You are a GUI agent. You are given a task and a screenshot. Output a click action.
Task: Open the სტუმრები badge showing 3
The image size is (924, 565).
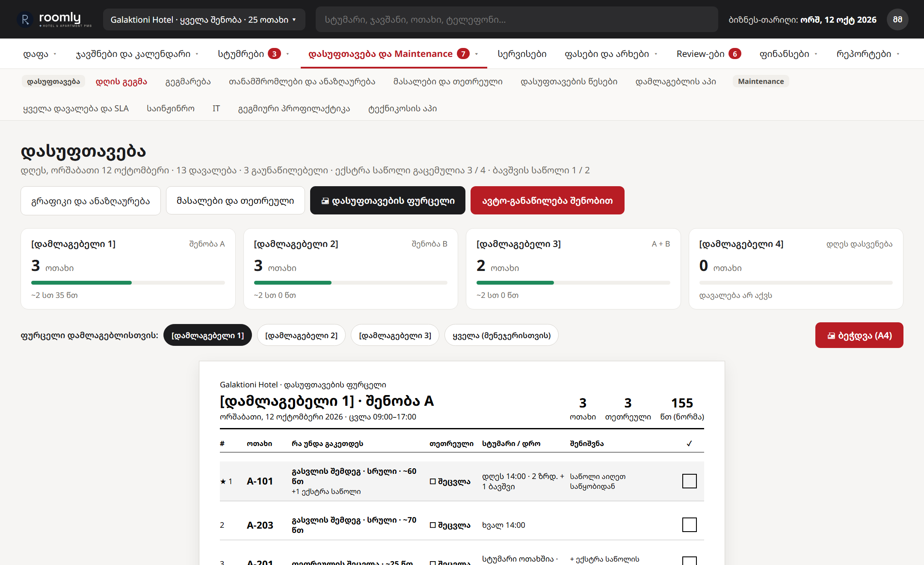coord(274,54)
